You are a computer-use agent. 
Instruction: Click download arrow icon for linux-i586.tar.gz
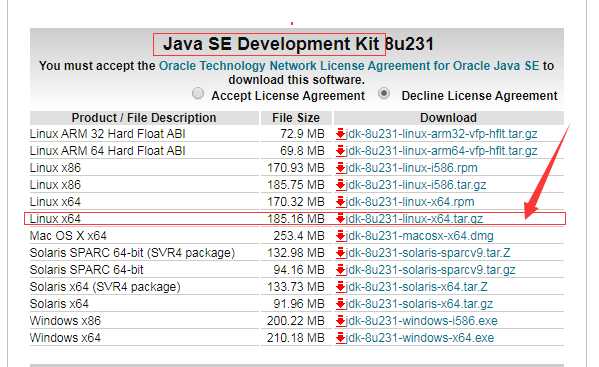coord(341,185)
